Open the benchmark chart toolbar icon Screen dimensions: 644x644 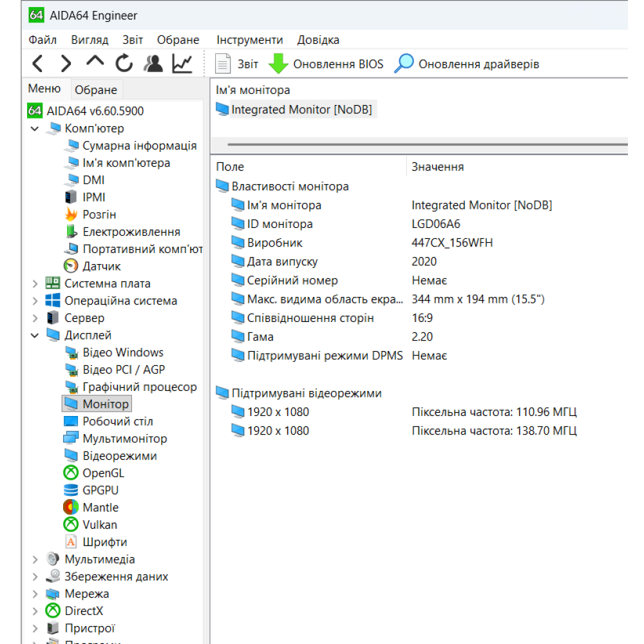coord(181,63)
